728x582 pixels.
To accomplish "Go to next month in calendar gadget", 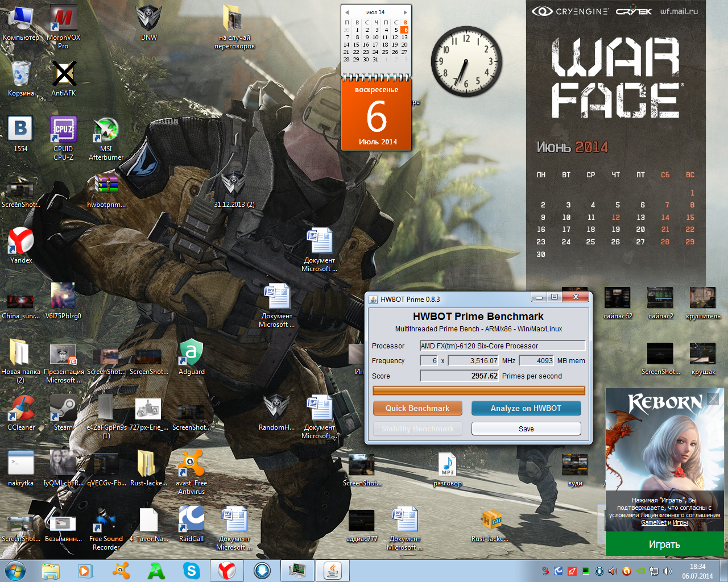I will pos(405,12).
